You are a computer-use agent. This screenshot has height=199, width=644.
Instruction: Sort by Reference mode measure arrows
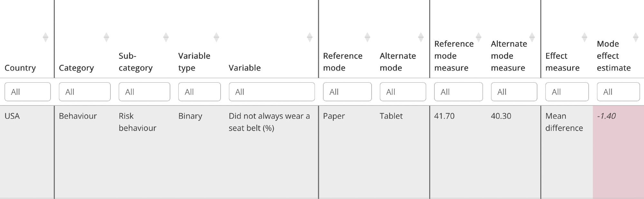coord(478,37)
